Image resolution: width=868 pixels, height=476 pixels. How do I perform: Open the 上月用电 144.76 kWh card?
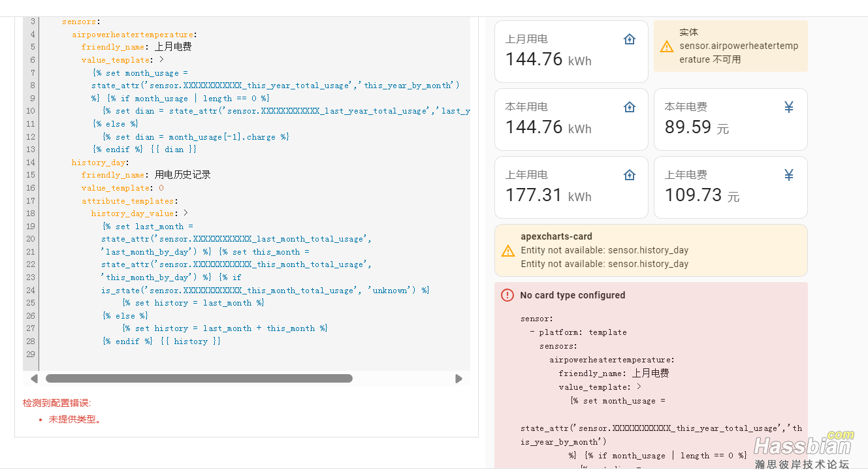[571, 52]
